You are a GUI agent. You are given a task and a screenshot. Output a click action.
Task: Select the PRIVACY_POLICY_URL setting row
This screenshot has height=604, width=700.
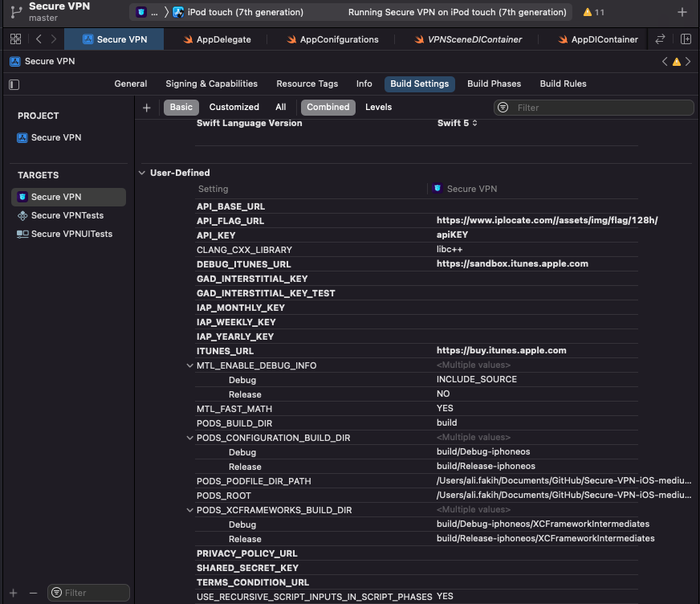pyautogui.click(x=416, y=553)
